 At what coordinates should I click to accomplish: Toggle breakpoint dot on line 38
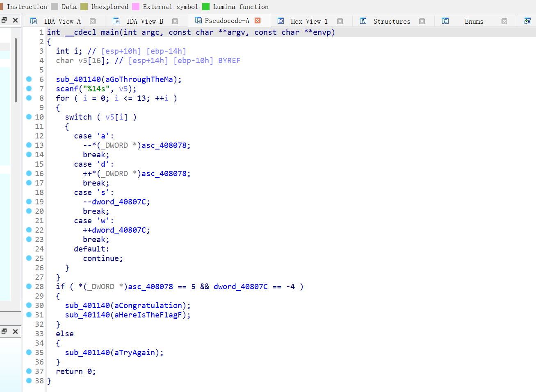tap(29, 381)
